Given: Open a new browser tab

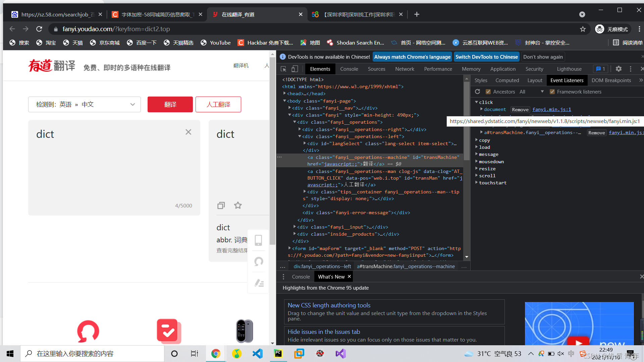Looking at the screenshot, I should tap(417, 14).
